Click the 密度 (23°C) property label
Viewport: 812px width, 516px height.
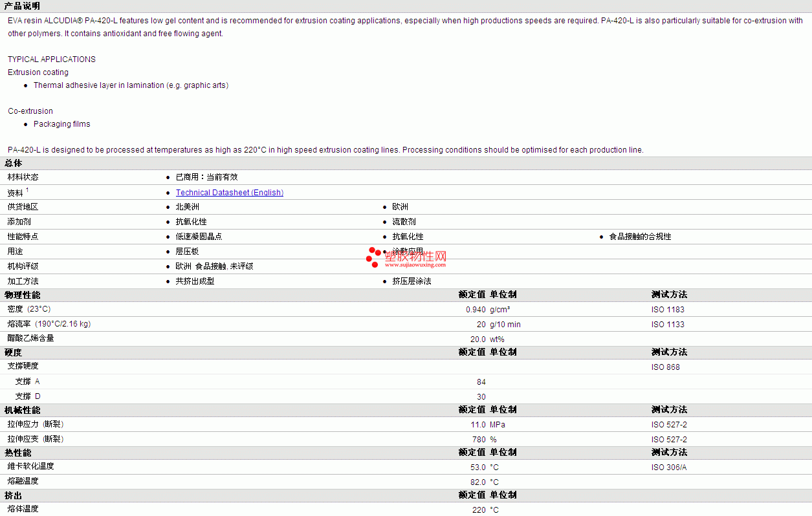(x=29, y=310)
